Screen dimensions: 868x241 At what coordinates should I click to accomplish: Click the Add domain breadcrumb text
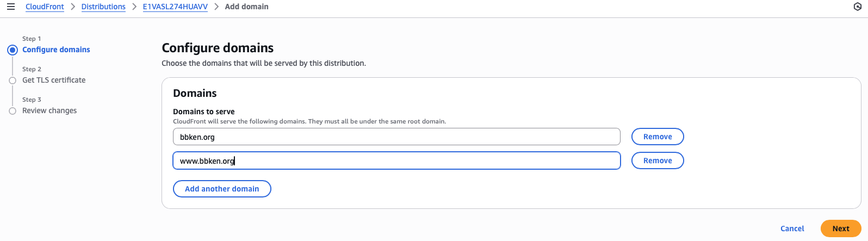pyautogui.click(x=246, y=7)
